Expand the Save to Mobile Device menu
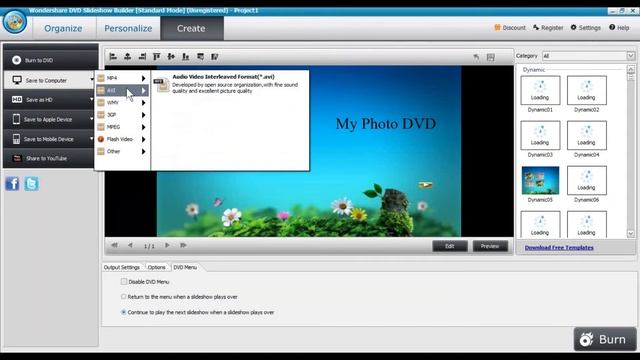Screen dimensions: 640x360 point(49,139)
